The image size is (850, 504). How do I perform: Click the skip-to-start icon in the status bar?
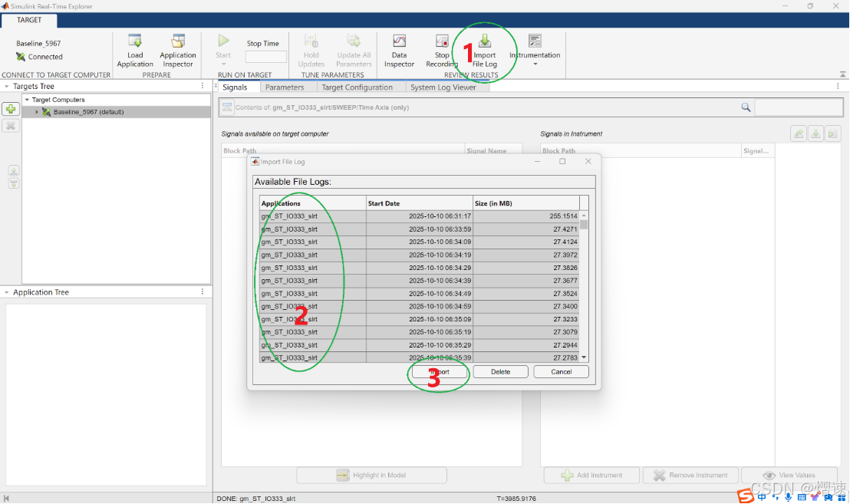pos(6,498)
